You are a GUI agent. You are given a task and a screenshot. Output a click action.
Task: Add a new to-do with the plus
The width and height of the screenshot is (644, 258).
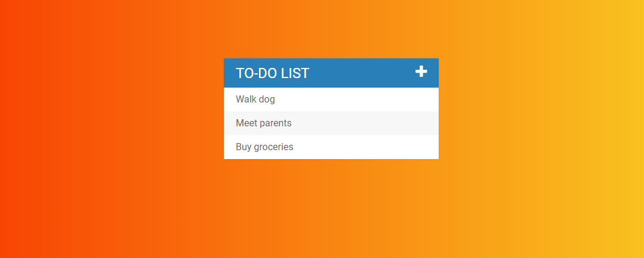coord(421,72)
